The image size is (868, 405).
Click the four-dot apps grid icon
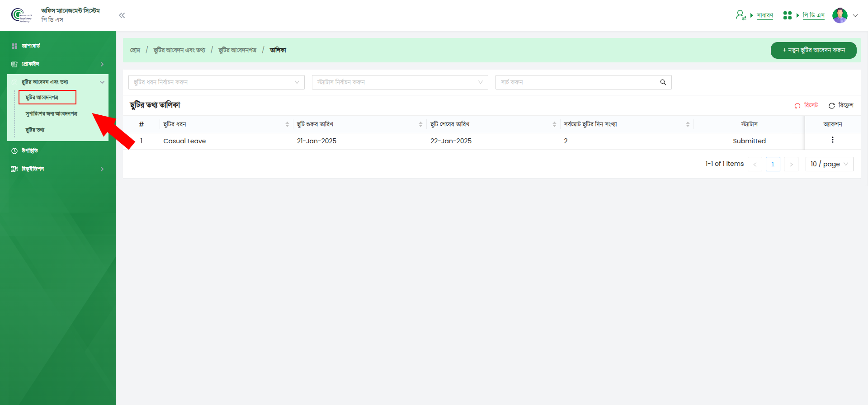point(787,15)
